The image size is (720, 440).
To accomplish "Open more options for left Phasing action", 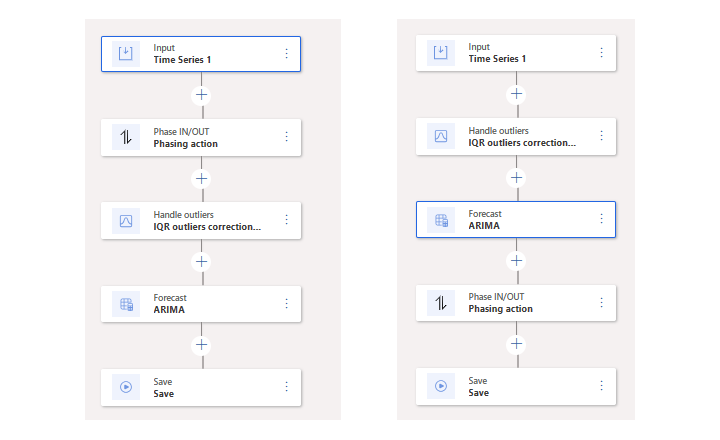I will pos(286,137).
